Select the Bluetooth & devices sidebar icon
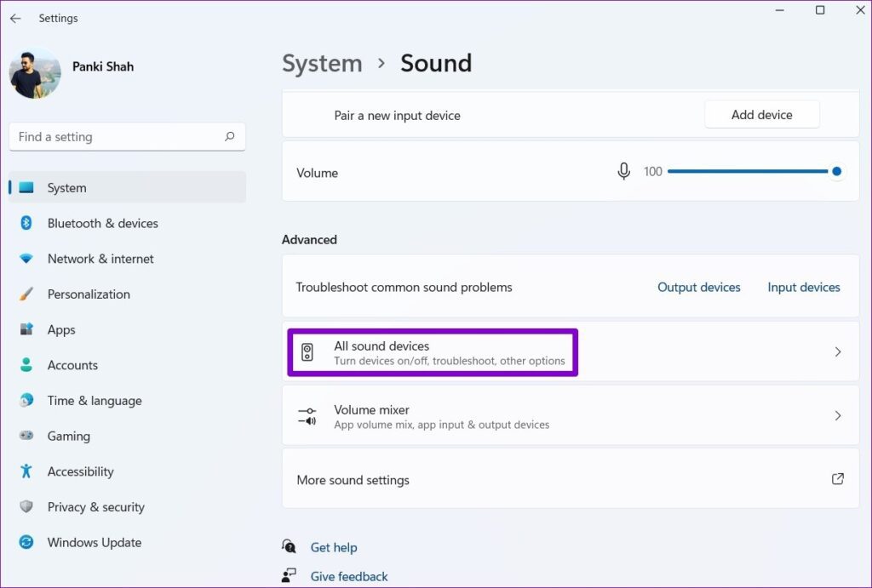This screenshot has width=872, height=588. [25, 223]
